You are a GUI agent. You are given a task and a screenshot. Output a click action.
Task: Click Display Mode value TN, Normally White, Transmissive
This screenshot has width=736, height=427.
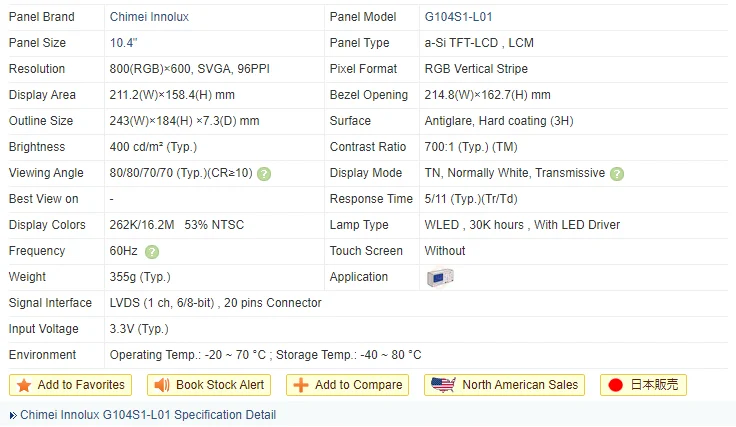[515, 173]
